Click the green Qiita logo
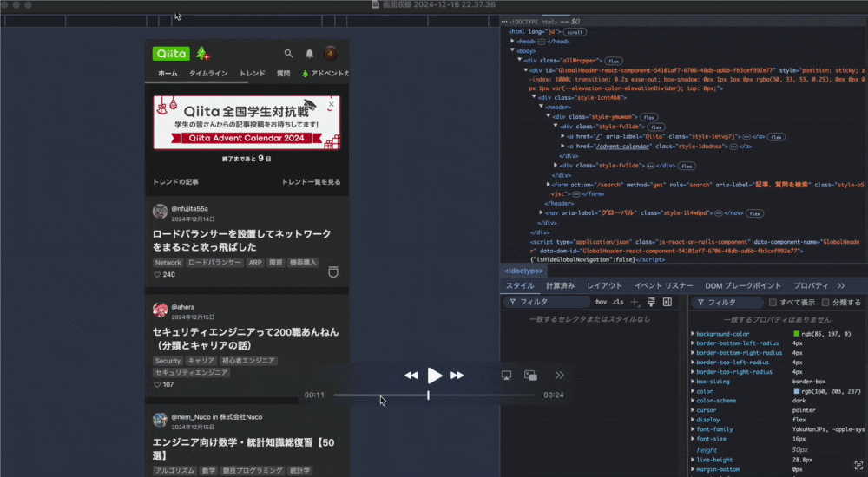The height and width of the screenshot is (477, 868). coord(171,54)
